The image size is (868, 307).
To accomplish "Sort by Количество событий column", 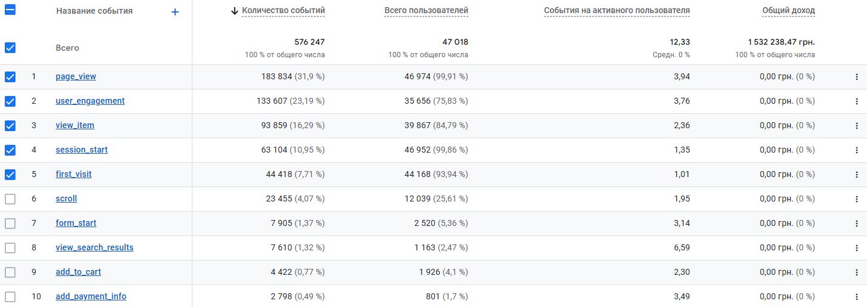I will (x=283, y=11).
